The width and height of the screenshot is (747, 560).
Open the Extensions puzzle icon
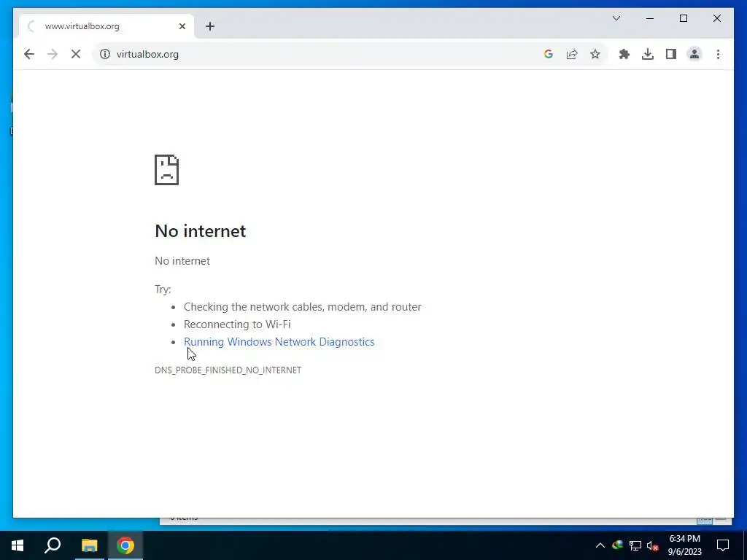[x=624, y=54]
